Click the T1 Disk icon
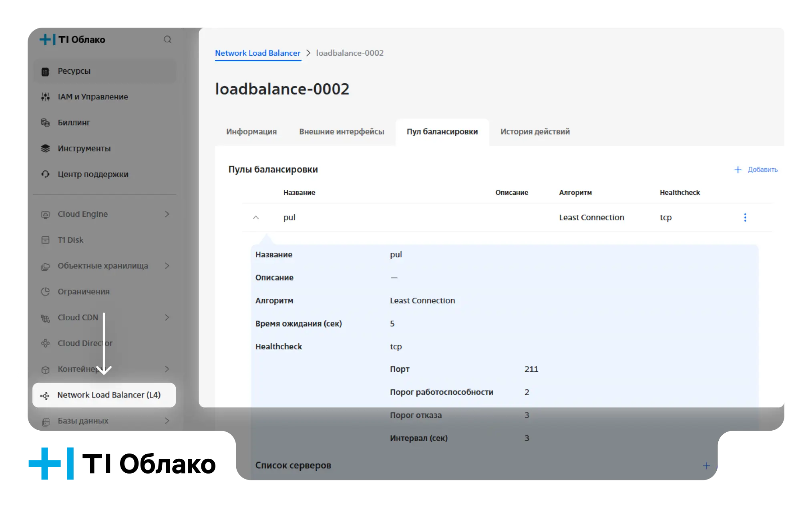812x508 pixels. [45, 240]
